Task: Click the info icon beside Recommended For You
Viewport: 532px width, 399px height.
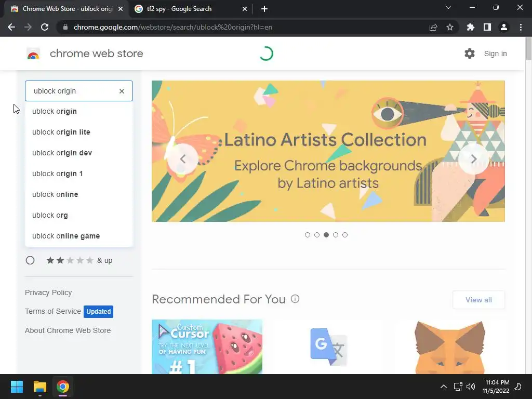Action: click(295, 299)
